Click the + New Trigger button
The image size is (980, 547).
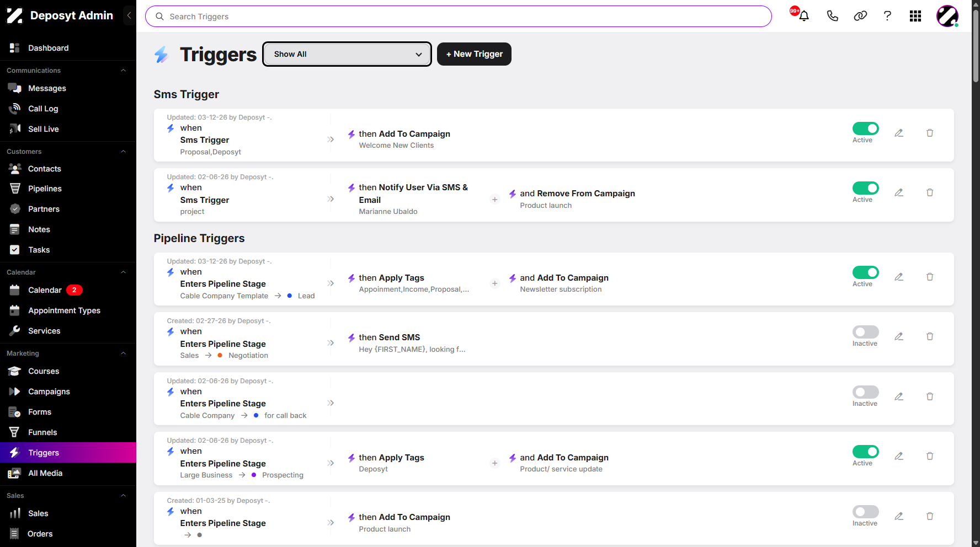(474, 54)
